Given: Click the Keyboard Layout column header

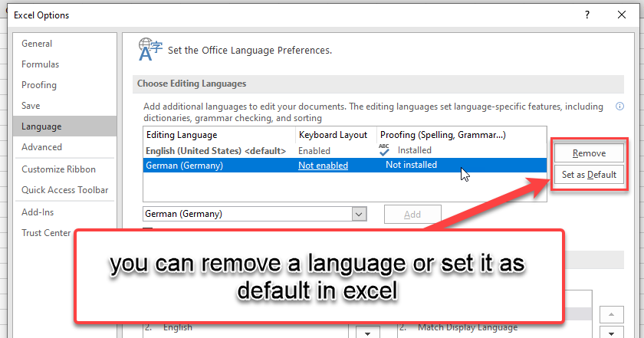Looking at the screenshot, I should [336, 135].
